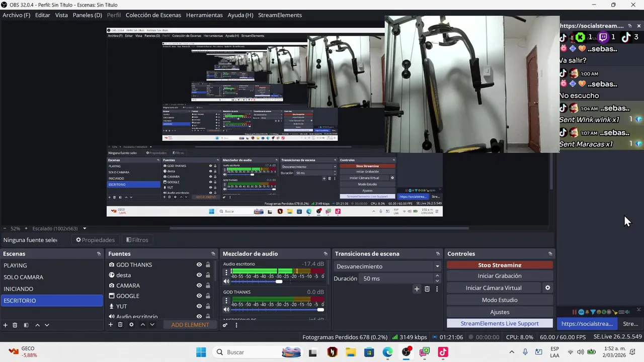
Task: Unlock the CAMARA source
Action: pos(208,286)
